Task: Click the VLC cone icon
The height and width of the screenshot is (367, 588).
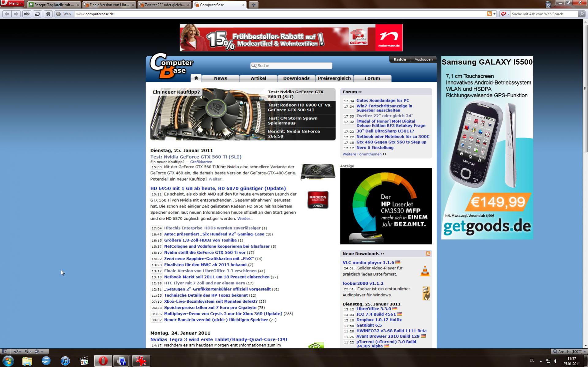Action: tap(425, 271)
